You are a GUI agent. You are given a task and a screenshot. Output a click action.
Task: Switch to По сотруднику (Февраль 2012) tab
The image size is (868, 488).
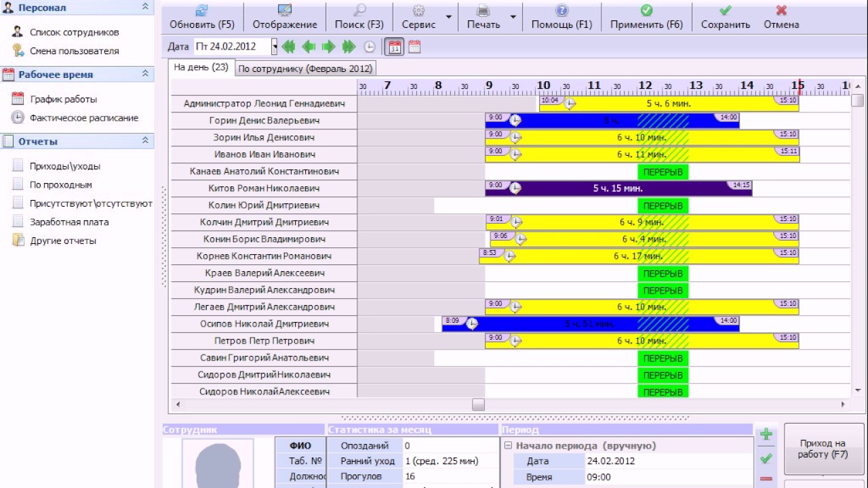coord(305,68)
